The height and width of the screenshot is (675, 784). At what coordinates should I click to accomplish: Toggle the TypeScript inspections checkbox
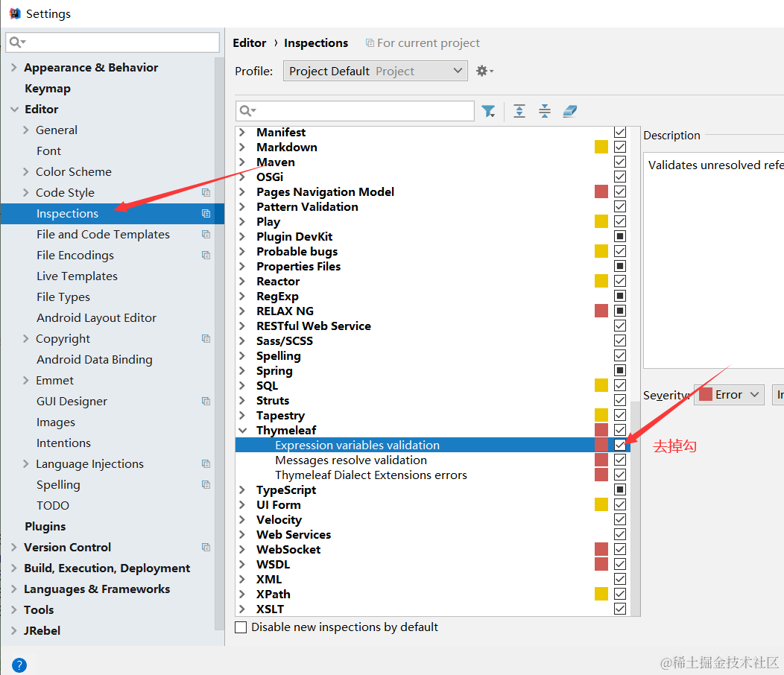point(620,489)
